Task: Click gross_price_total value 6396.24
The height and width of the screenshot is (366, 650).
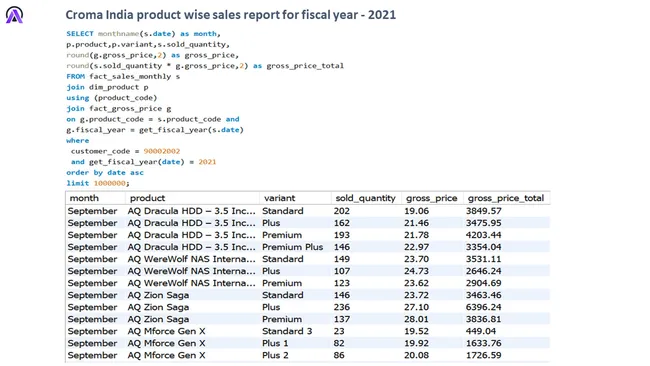Action: 483,307
